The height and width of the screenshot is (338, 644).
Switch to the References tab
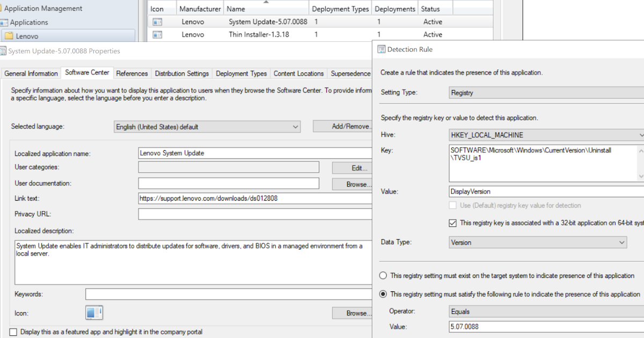coord(132,74)
